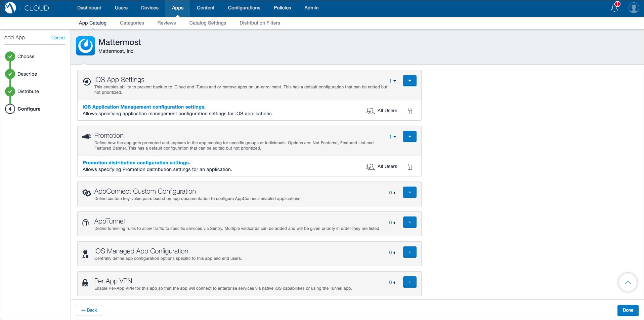
Task: Go to the Describe step
Action: coord(27,74)
